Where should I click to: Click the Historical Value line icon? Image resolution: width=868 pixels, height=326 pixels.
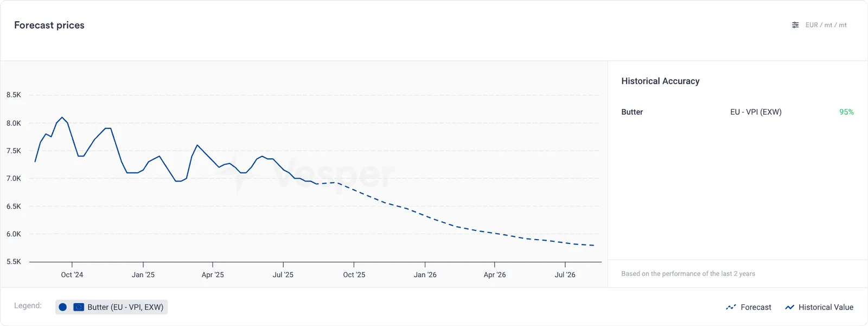coord(790,308)
